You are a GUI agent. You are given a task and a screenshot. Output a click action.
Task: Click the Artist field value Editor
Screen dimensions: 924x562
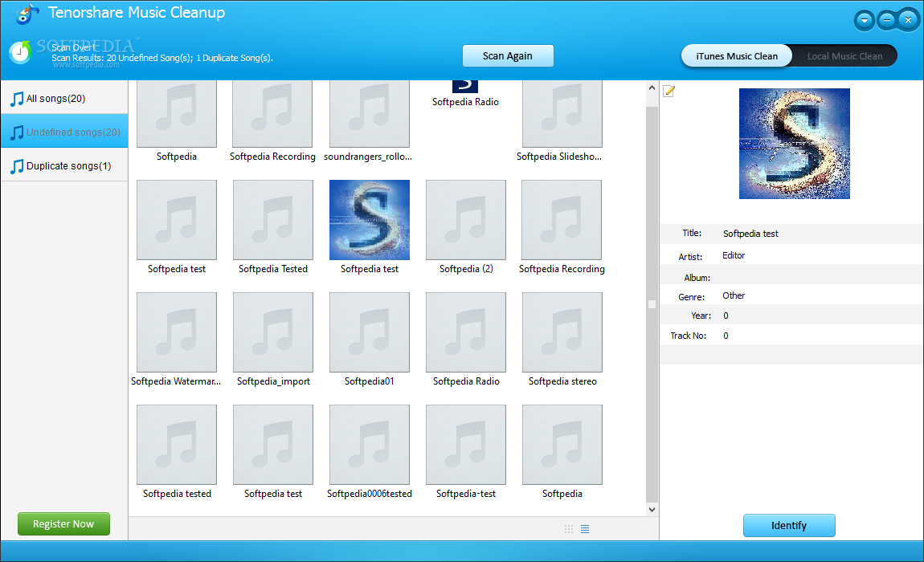[x=734, y=255]
